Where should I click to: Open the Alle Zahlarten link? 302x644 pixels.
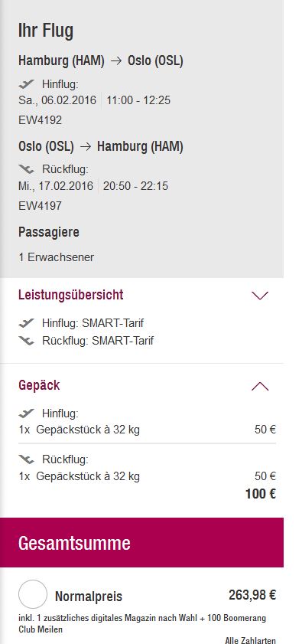[x=250, y=640]
